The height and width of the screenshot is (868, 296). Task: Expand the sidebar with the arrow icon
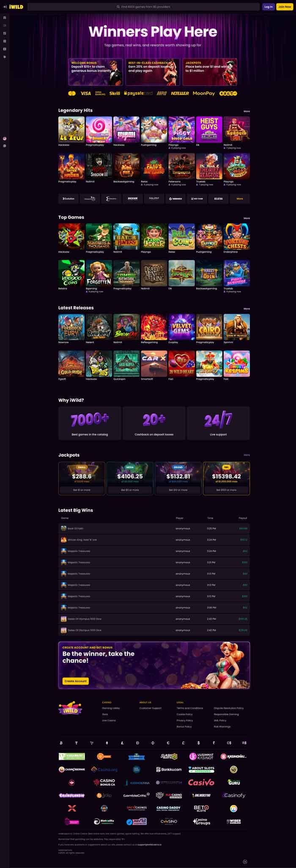[x=5, y=7]
